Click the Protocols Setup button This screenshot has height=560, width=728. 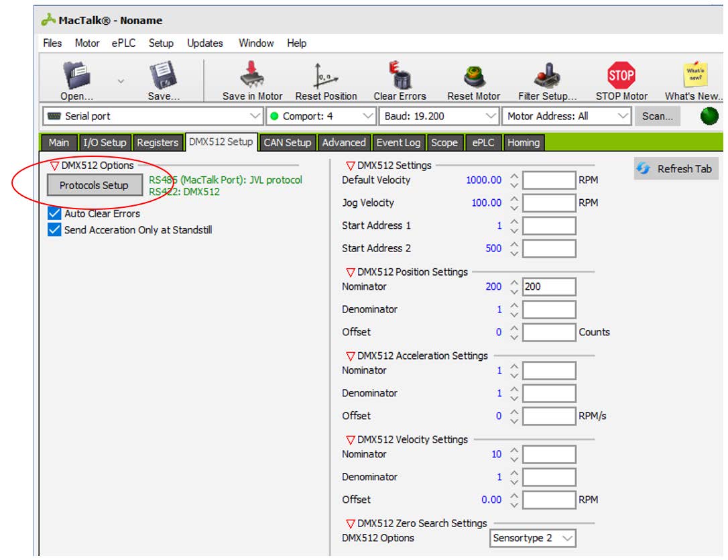point(95,185)
